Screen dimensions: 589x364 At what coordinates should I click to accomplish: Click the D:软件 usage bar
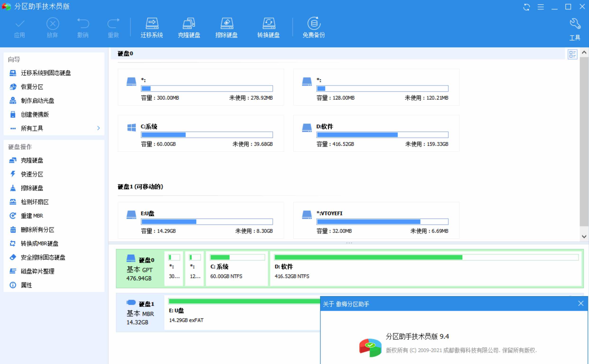coord(382,135)
